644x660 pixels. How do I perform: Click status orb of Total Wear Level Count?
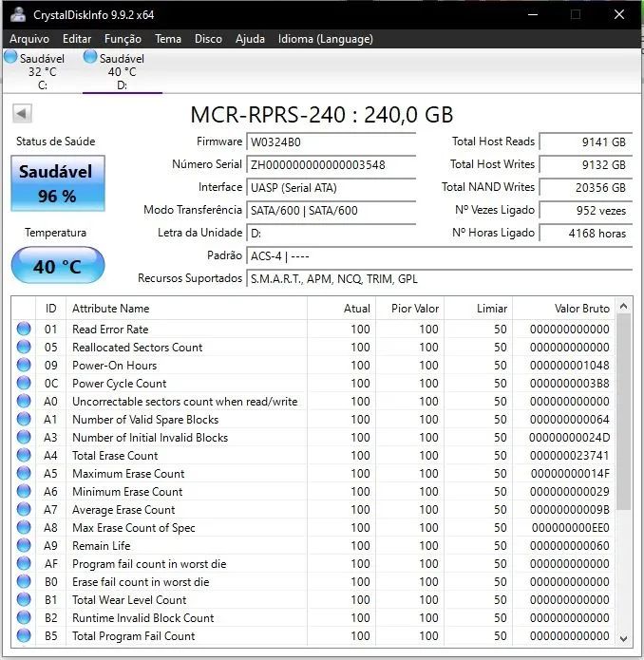[24, 599]
